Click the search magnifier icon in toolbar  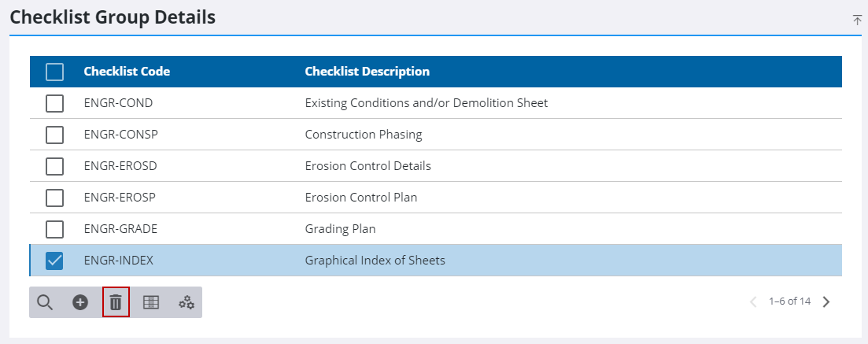pyautogui.click(x=45, y=302)
